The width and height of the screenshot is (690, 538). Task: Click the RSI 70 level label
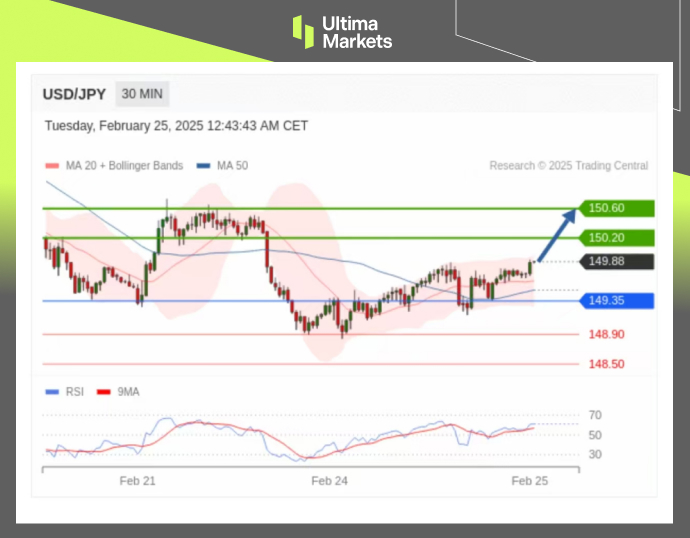point(594,415)
